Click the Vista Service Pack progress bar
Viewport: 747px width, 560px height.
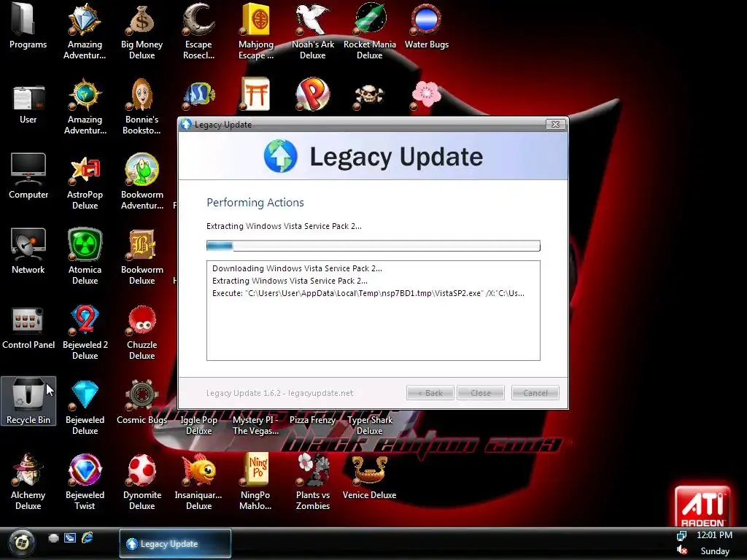coord(373,246)
